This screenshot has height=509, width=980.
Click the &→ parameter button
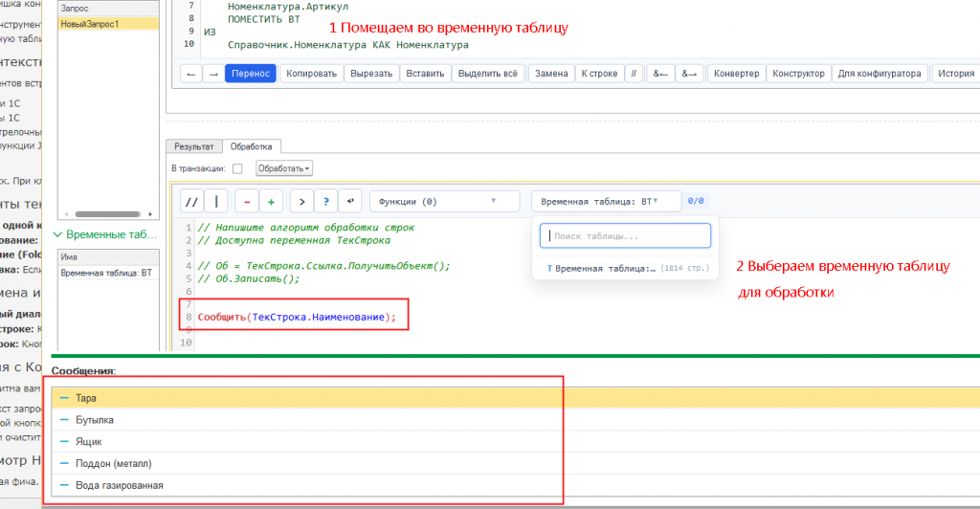[x=689, y=74]
